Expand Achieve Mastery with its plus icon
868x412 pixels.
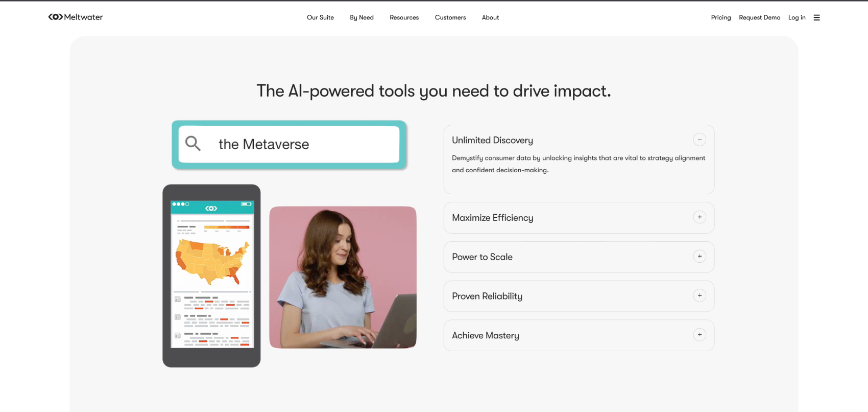700,335
